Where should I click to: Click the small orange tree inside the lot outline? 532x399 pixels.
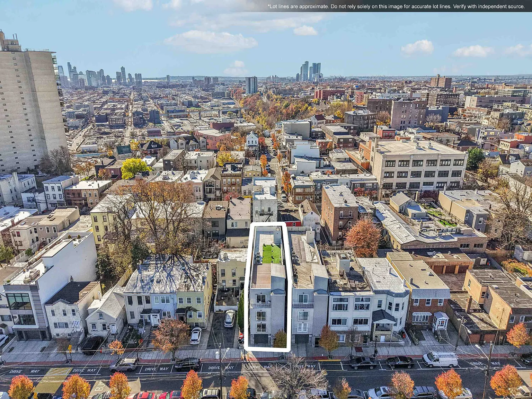(280, 339)
